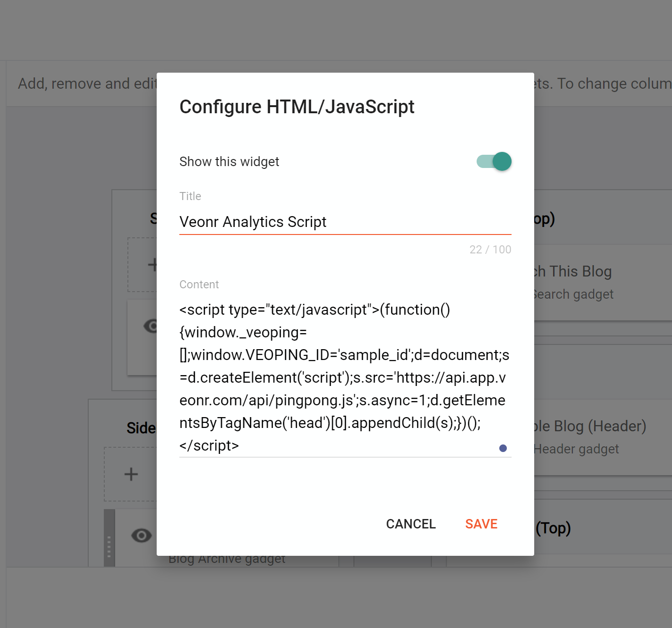
Task: Click the Title field label
Action: 190,196
